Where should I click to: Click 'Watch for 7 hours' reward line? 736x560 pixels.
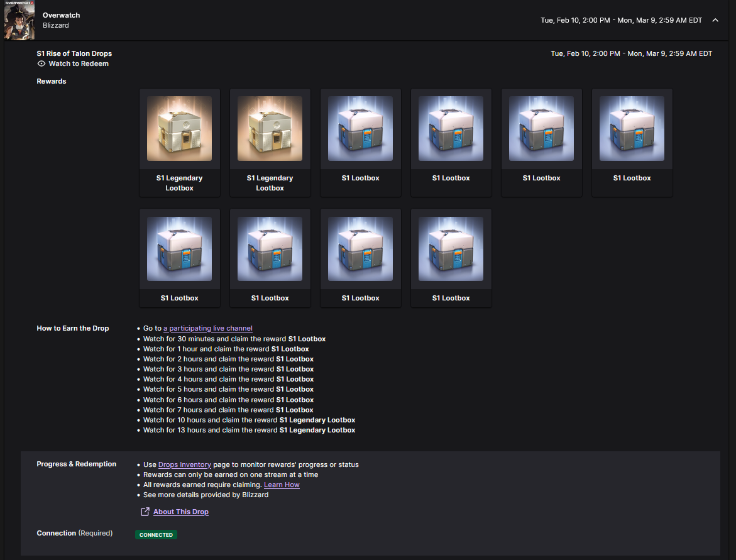click(x=228, y=410)
